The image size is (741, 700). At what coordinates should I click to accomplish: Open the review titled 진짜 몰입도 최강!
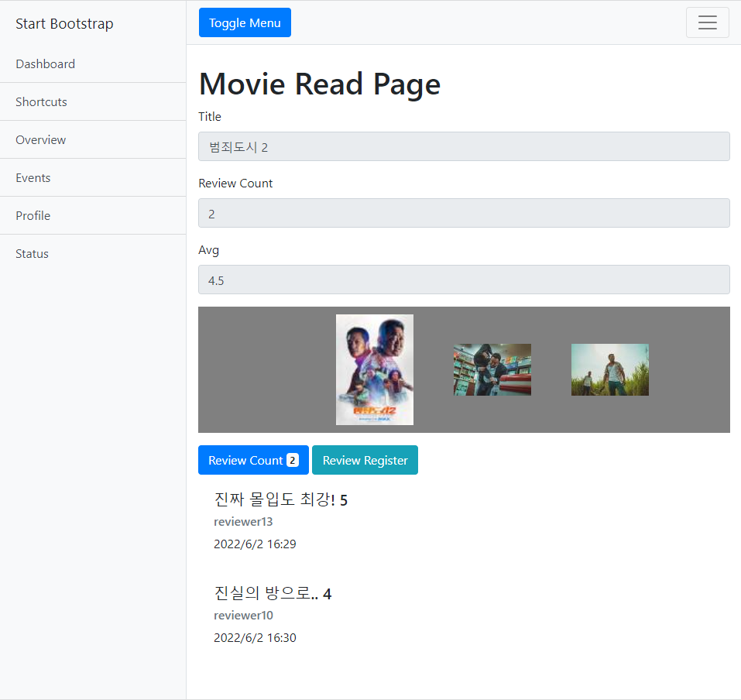(280, 499)
